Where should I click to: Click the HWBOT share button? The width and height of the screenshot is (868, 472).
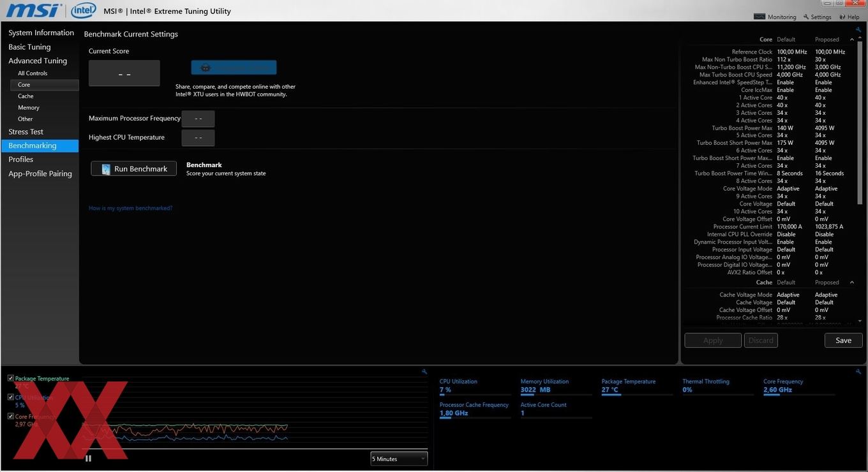coord(234,67)
